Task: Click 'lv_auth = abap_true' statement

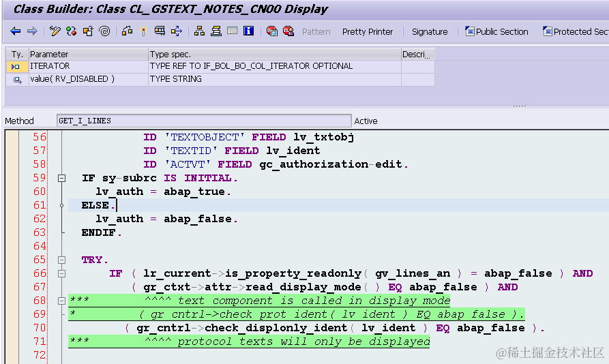Action: tap(163, 192)
